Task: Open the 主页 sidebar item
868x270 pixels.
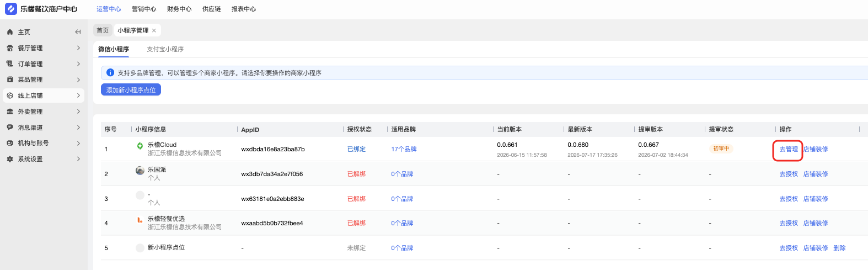Action: coord(44,32)
